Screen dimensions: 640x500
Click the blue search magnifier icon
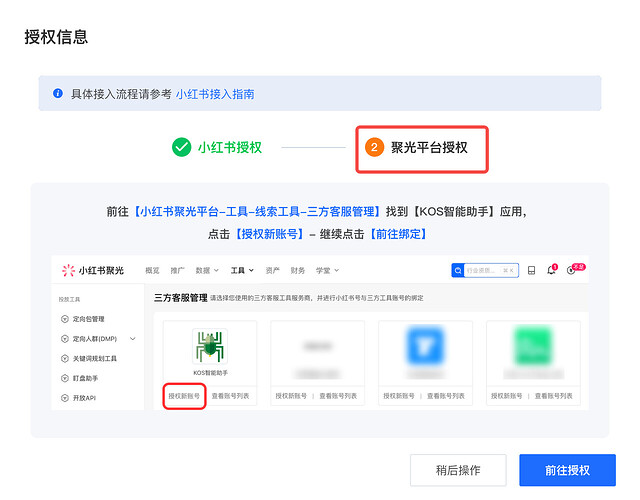coord(458,270)
